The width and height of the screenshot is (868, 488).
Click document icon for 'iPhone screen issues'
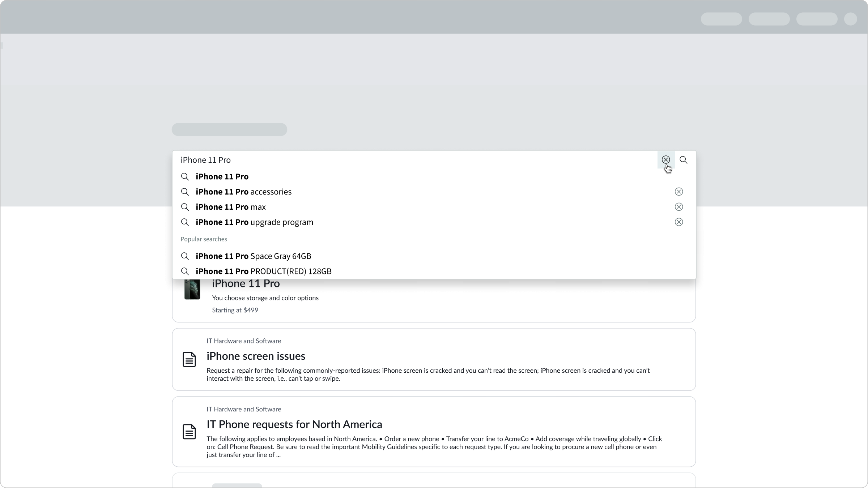[189, 359]
